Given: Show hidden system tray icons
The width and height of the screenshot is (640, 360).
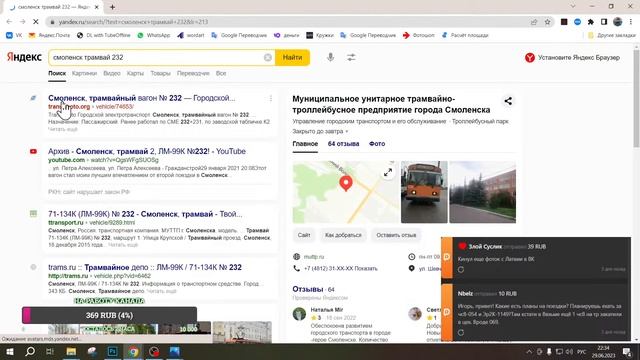Looking at the screenshot, I should [x=529, y=351].
